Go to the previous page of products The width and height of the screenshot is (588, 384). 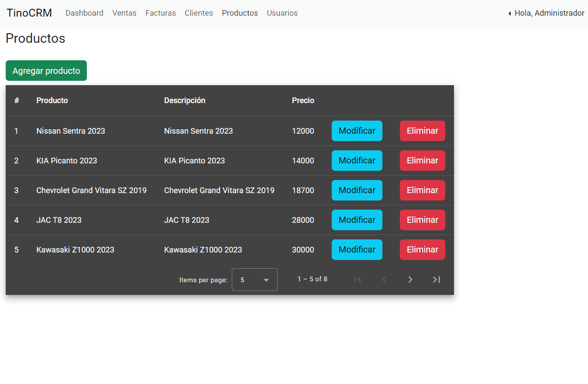point(384,280)
